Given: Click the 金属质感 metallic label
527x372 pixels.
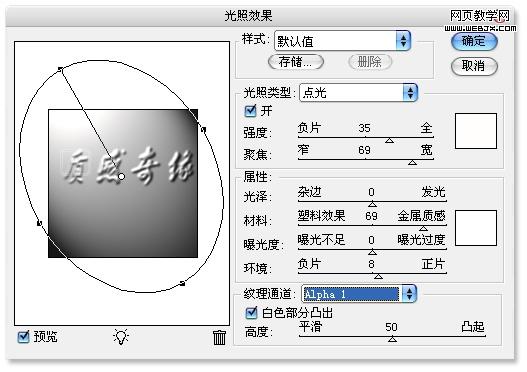Looking at the screenshot, I should (421, 216).
